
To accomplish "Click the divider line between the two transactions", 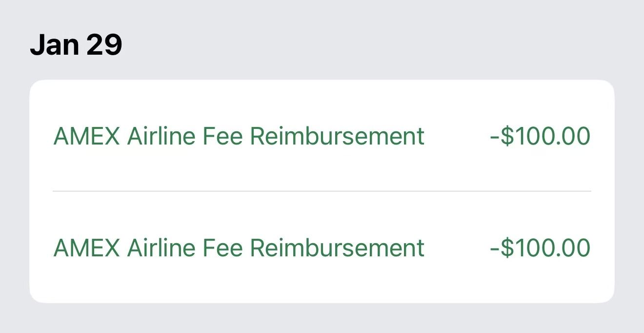I will pos(322,191).
